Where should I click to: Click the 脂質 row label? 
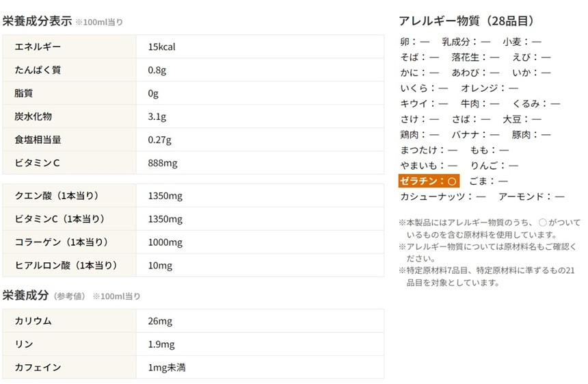(x=24, y=93)
